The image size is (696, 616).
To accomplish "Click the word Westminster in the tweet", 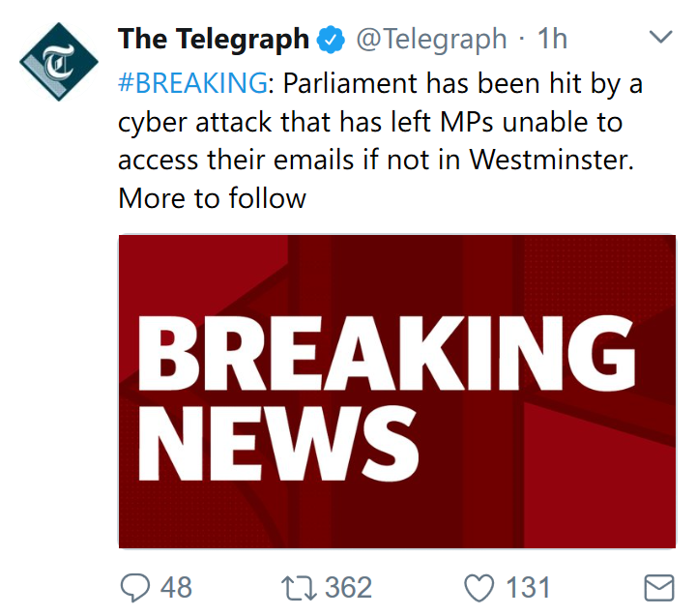I will [x=551, y=160].
